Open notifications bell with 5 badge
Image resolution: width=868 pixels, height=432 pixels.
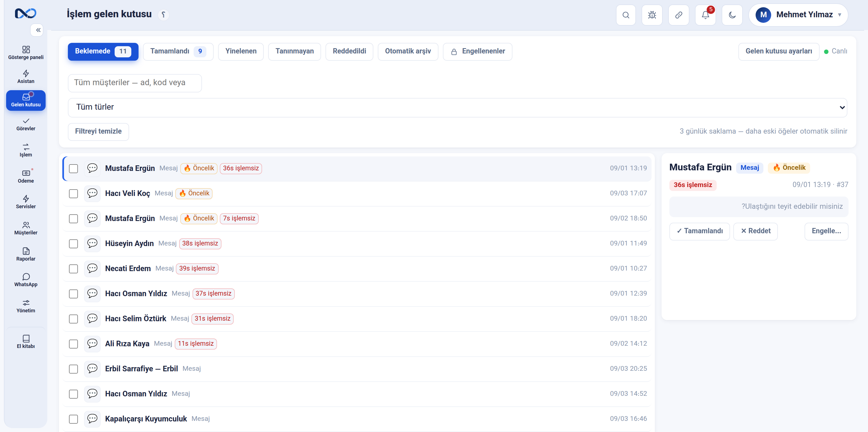(x=705, y=15)
